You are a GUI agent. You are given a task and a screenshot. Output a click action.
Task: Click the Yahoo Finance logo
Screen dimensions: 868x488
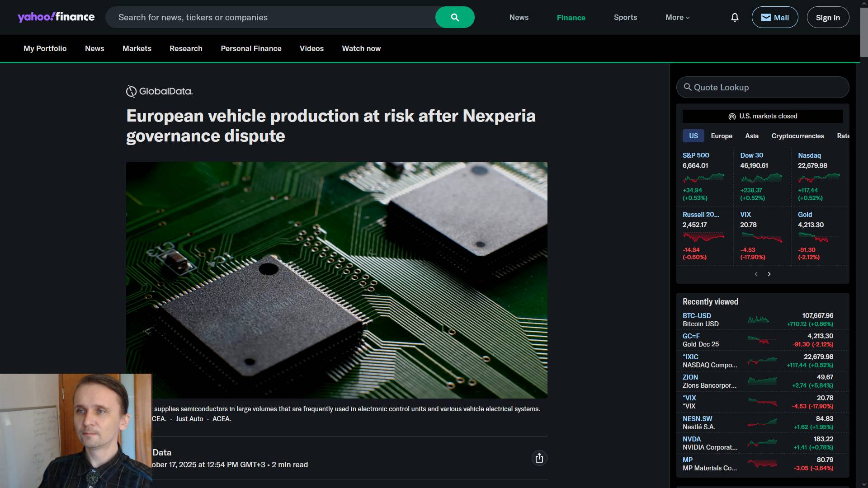(56, 17)
